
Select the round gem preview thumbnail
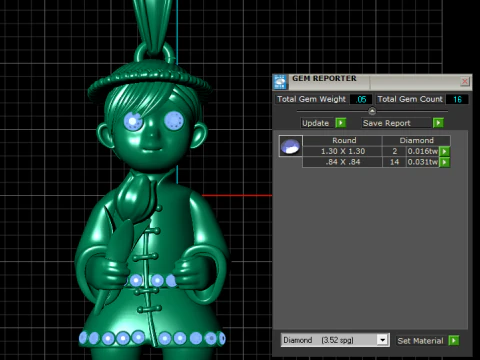coord(291,146)
